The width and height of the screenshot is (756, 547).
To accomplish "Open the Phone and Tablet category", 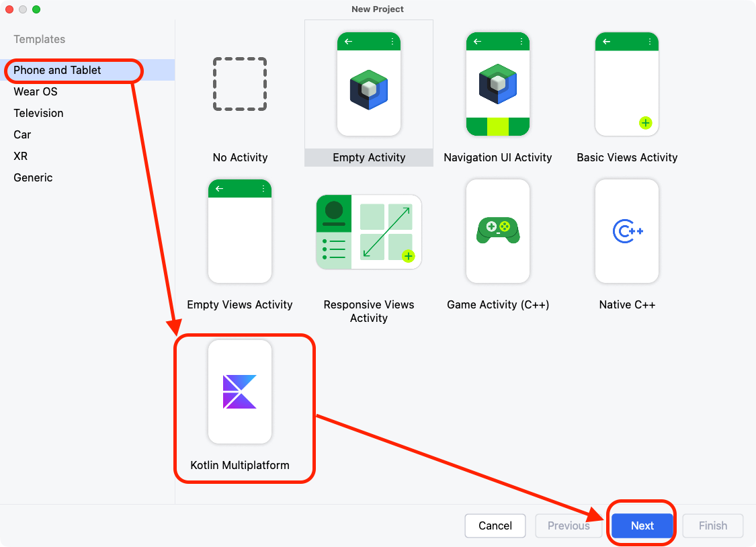I will (58, 70).
